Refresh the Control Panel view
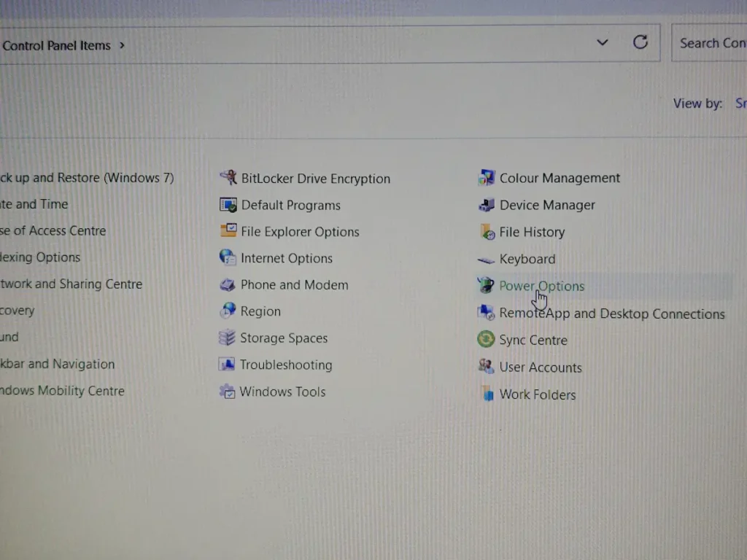 640,42
